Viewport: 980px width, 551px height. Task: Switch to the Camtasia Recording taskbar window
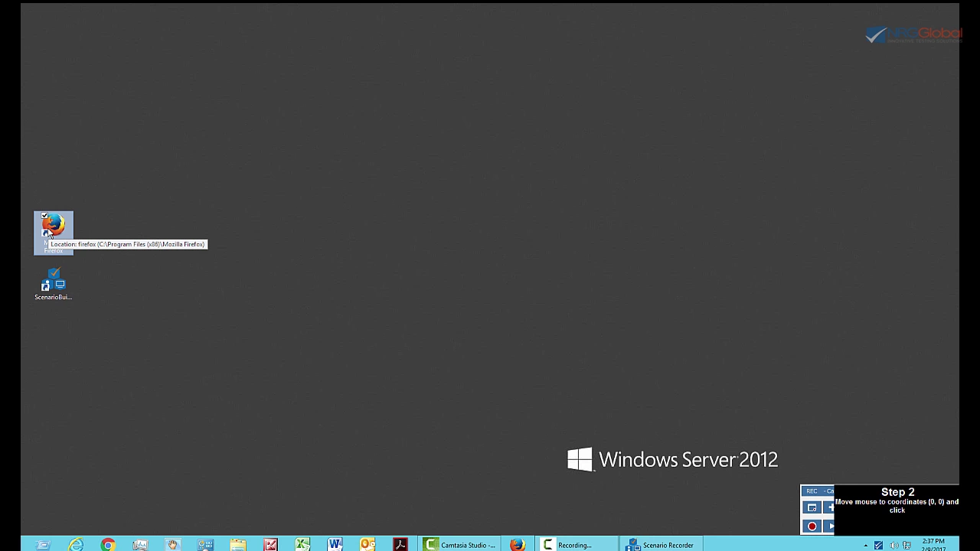(576, 545)
